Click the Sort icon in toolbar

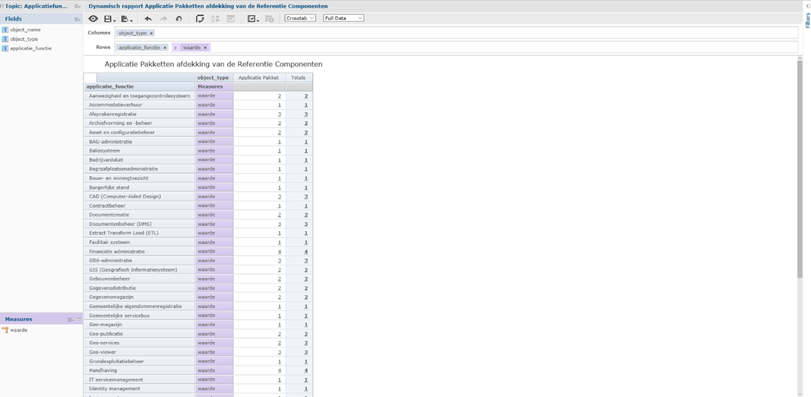[x=215, y=19]
